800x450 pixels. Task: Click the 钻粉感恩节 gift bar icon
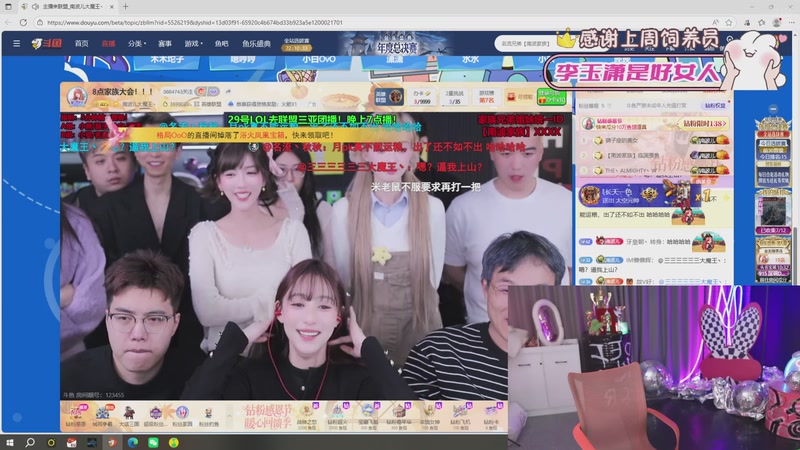[76, 415]
